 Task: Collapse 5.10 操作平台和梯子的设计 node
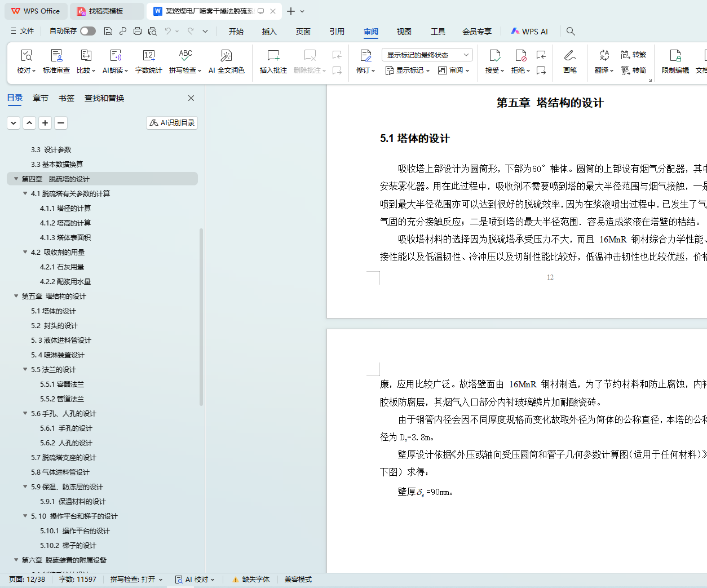coord(25,516)
